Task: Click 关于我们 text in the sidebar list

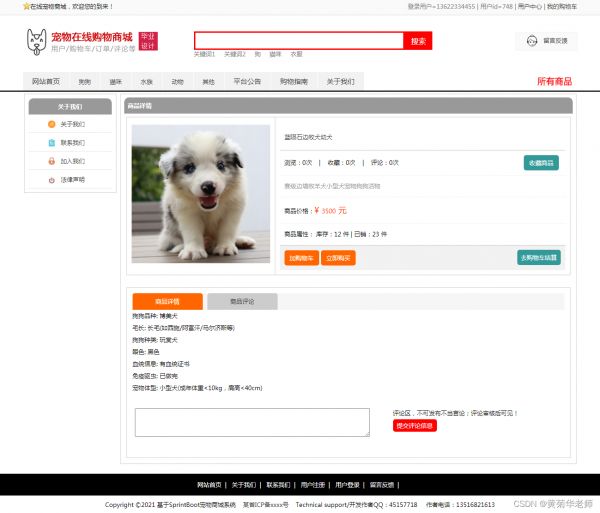Action: click(73, 124)
